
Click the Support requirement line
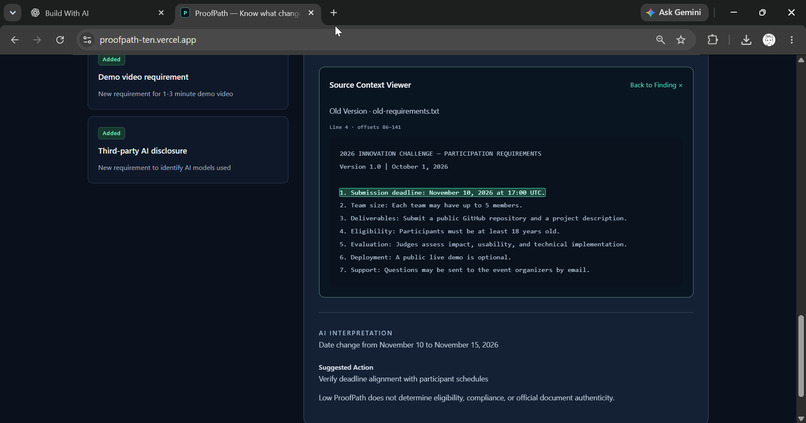464,270
